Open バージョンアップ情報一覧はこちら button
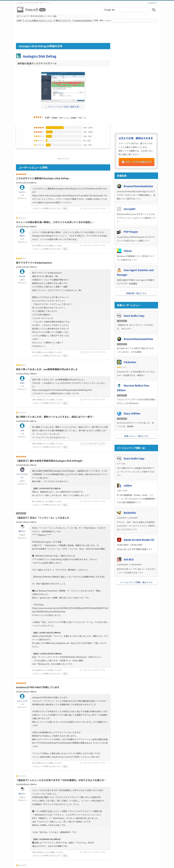Screen dimensions: 174x868 (x=136, y=582)
